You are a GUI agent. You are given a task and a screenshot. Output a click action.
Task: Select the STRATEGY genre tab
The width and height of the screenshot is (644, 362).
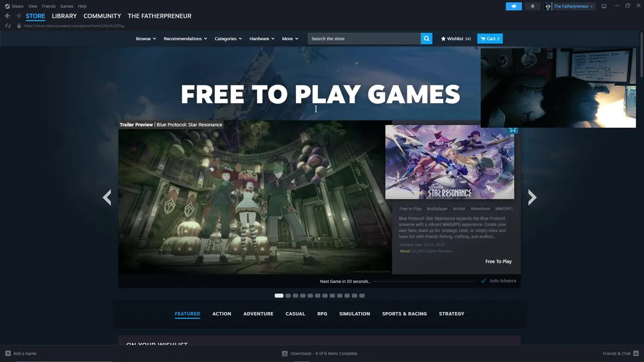[x=451, y=314]
